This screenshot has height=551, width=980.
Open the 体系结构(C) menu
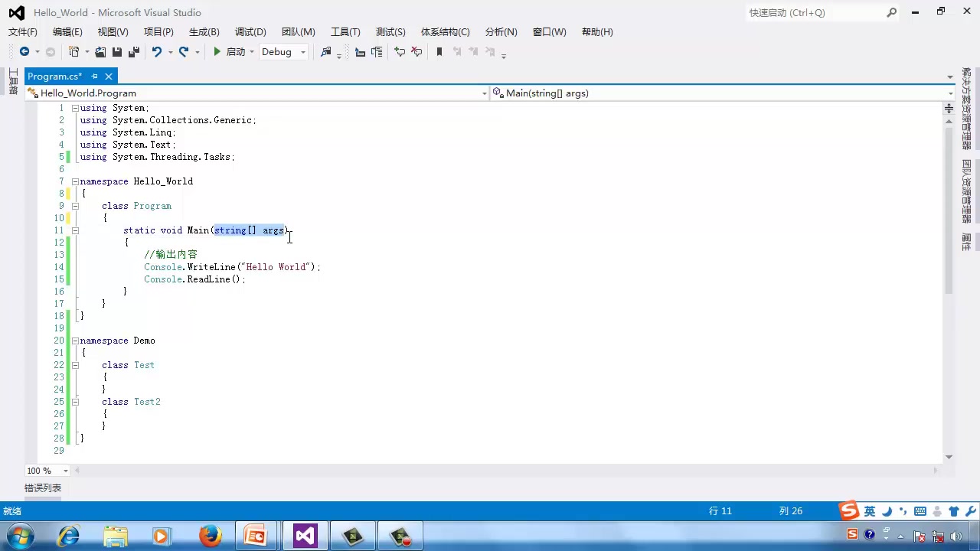[446, 31]
